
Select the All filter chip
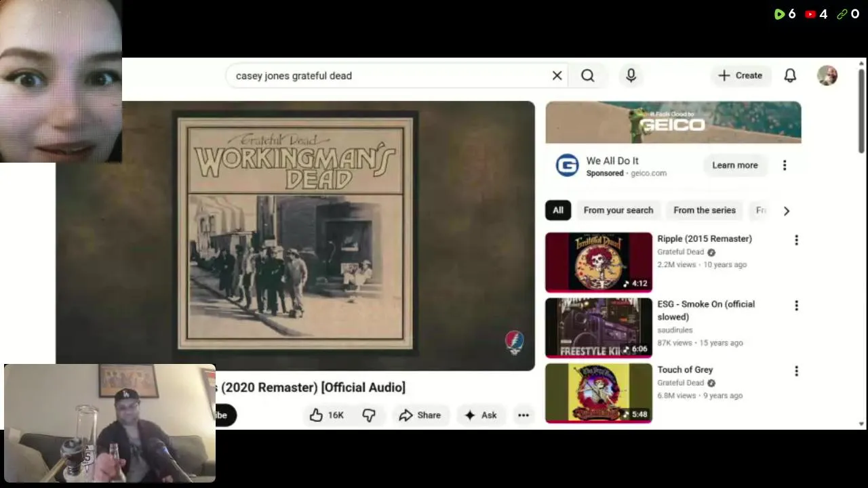[558, 210]
